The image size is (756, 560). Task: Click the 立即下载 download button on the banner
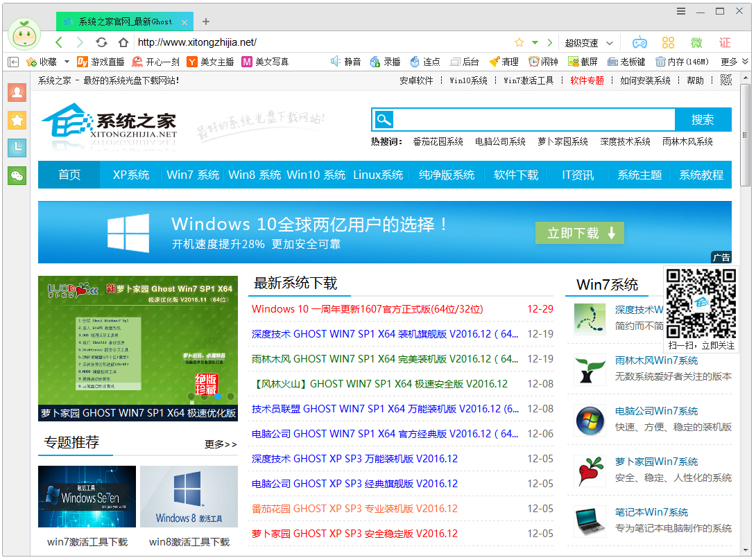click(x=580, y=232)
